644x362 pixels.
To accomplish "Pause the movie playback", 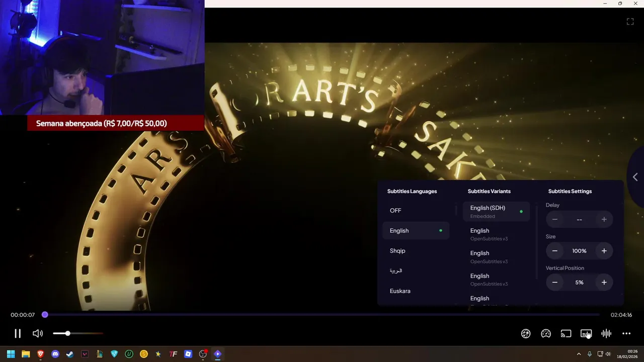I will 18,333.
